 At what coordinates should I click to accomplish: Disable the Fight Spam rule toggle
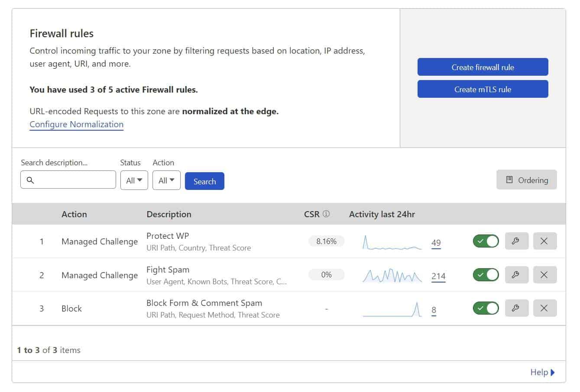click(486, 275)
